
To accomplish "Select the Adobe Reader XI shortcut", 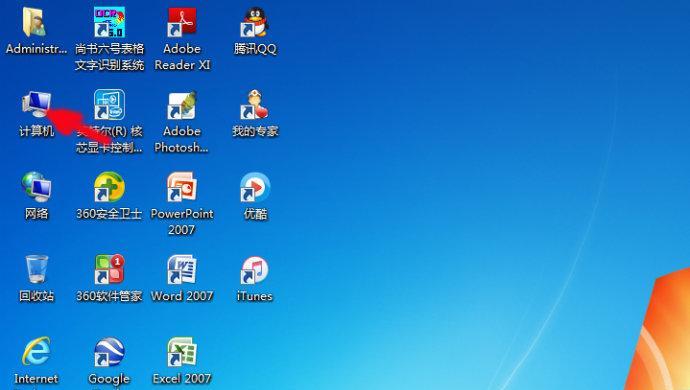I will coord(182,22).
